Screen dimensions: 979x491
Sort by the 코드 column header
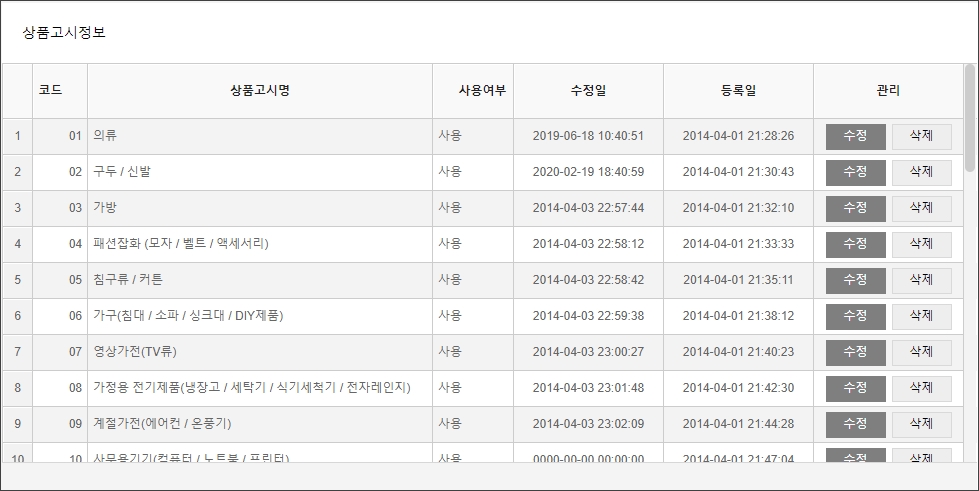50,91
